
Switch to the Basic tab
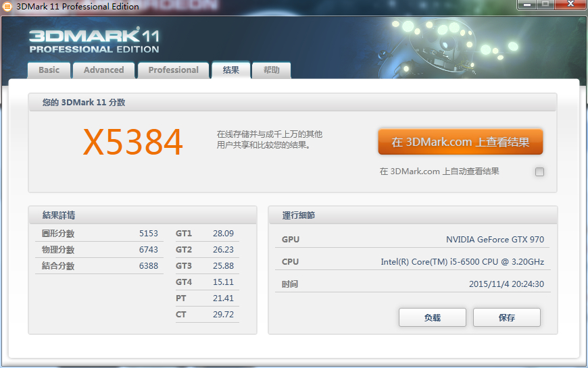(x=49, y=70)
